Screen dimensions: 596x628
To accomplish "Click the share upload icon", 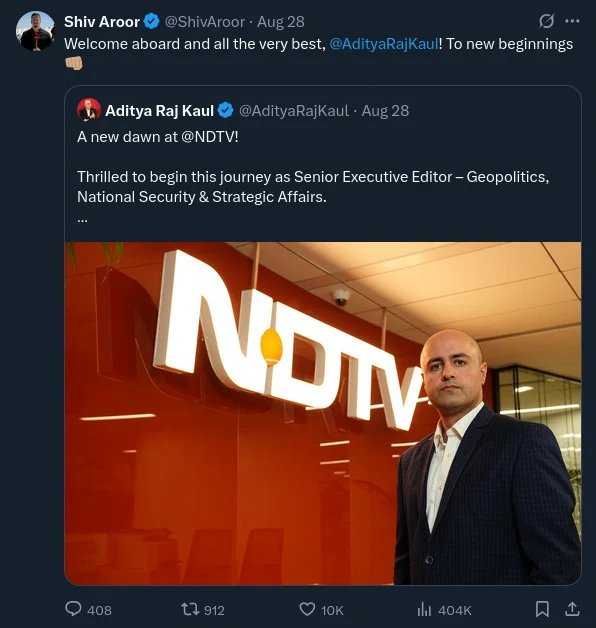I will pyautogui.click(x=572, y=609).
